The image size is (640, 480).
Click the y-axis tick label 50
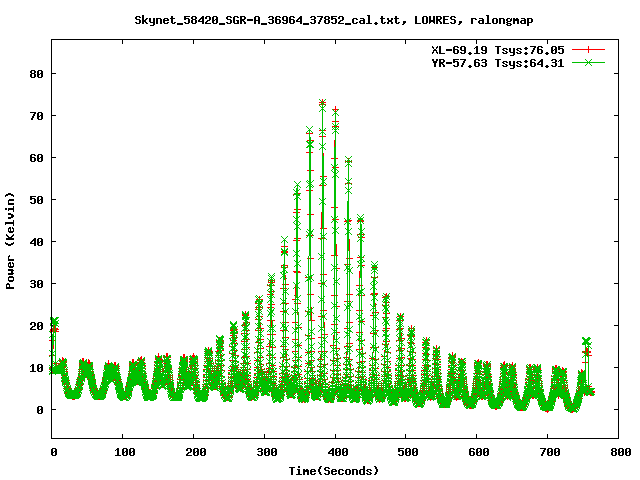click(x=36, y=200)
